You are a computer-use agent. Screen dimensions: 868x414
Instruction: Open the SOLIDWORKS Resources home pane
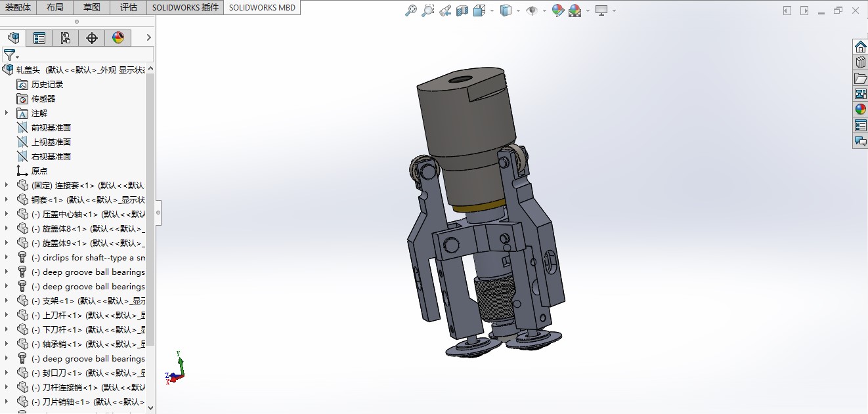860,47
